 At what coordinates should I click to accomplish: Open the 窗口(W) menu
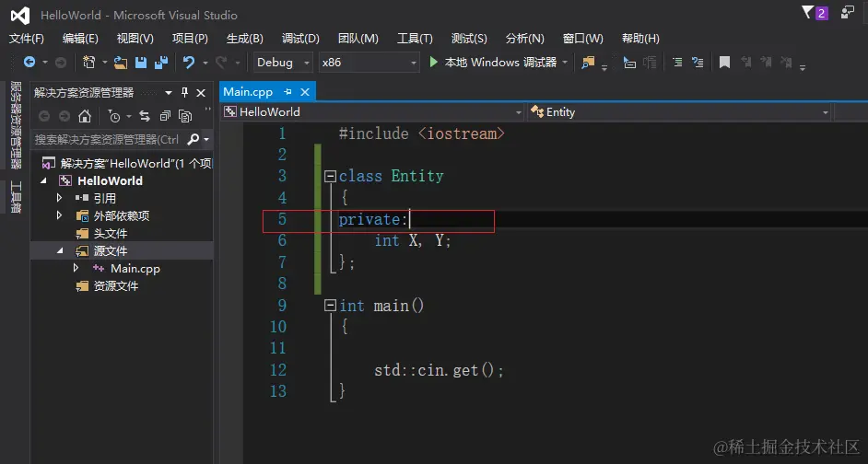[583, 38]
